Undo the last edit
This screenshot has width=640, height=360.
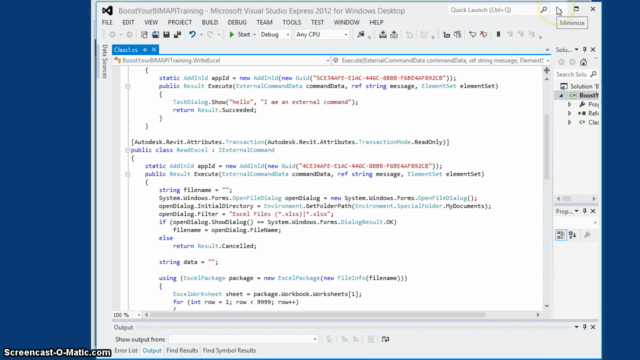[192, 35]
